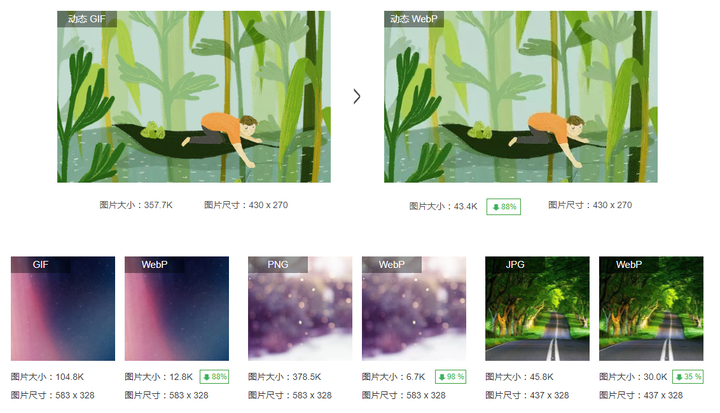Image resolution: width=720 pixels, height=413 pixels.
Task: Click the JPG format label on thumbnail
Action: pos(515,265)
